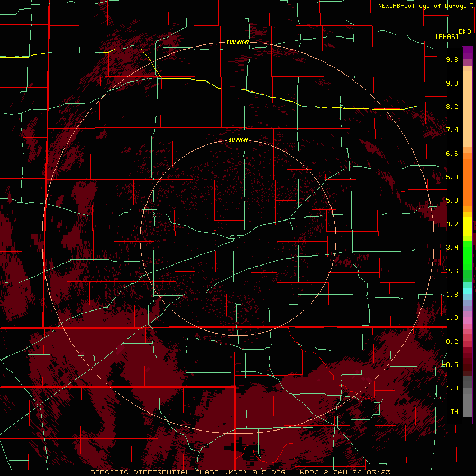The height and width of the screenshot is (476, 476).
Task: Click the 4.2 value on the scale
Action: 452,224
